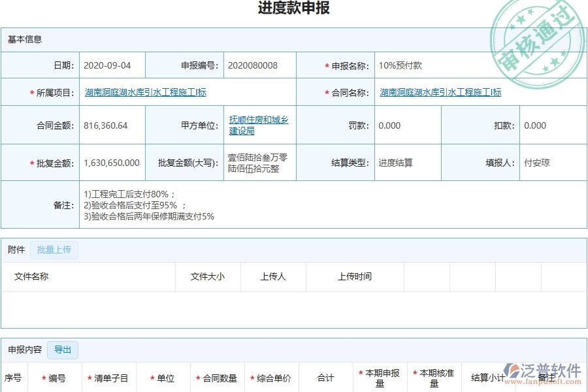588x392 pixels.
Task: Click the 导出 export button
Action: [63, 350]
